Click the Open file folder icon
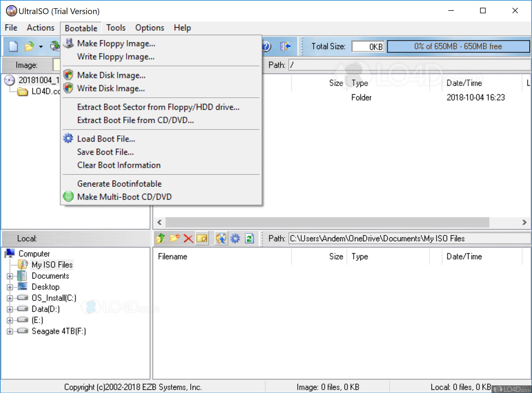Image resolution: width=532 pixels, height=393 pixels. coord(29,46)
